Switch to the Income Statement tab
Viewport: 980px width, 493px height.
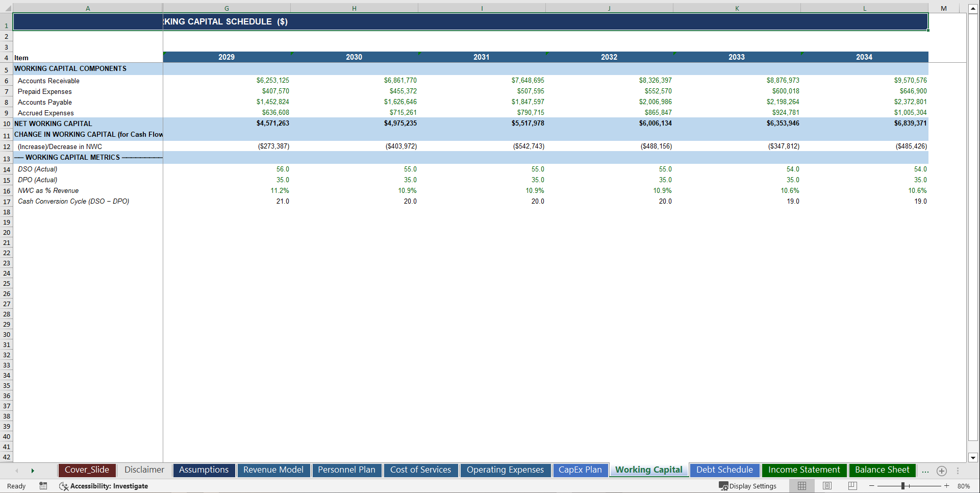click(x=804, y=470)
